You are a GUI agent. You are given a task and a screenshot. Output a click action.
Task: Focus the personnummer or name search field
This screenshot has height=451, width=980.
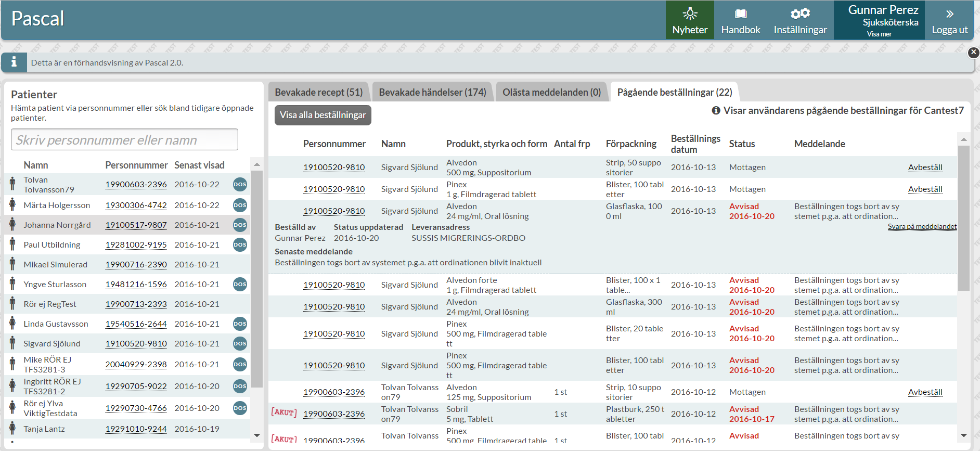(124, 139)
